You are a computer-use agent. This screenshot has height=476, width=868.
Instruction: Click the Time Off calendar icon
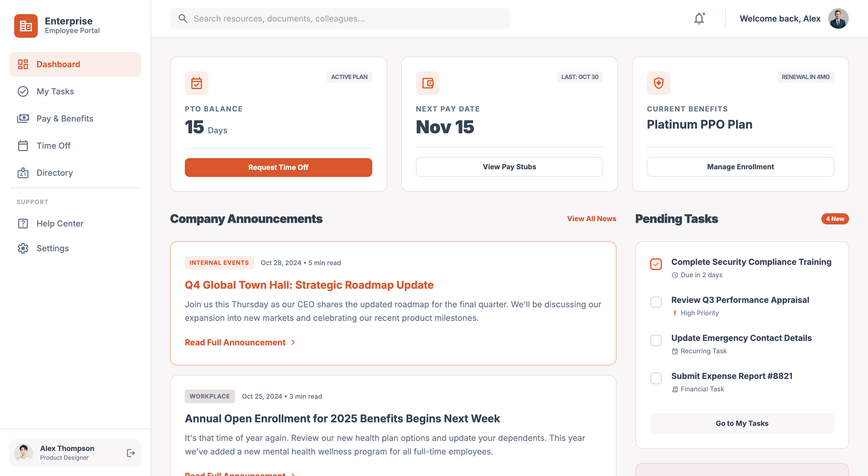(22, 145)
